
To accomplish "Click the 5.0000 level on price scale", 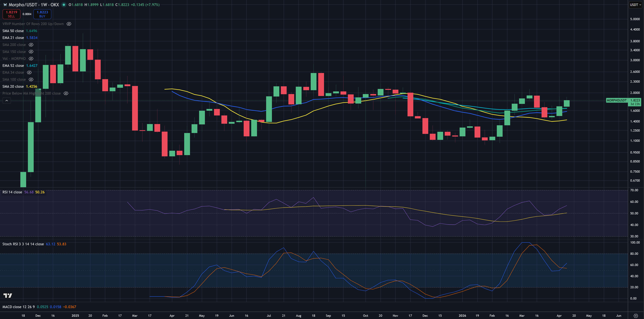I will (635, 19).
